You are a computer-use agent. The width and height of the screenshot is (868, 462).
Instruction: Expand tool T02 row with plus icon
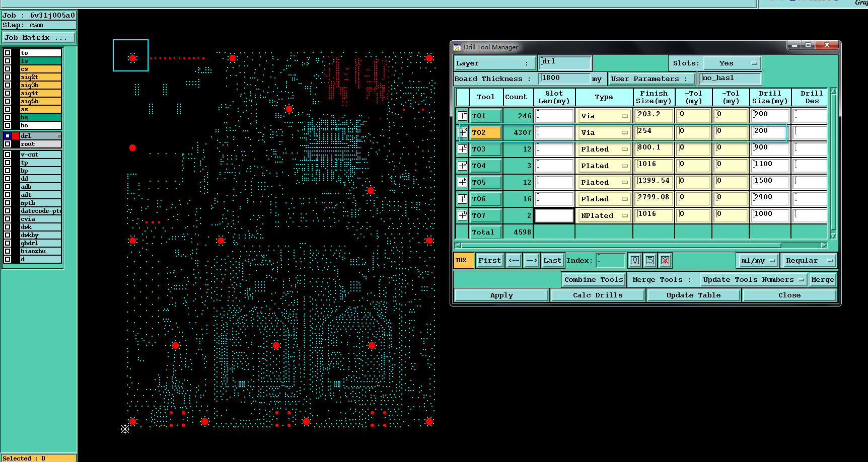tap(462, 132)
